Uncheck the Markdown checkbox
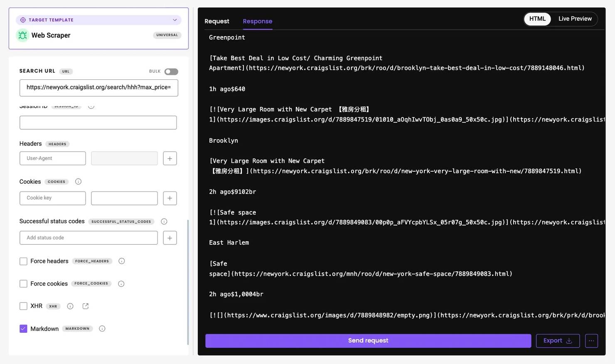Viewport: 615px width, 364px height. pyautogui.click(x=23, y=329)
